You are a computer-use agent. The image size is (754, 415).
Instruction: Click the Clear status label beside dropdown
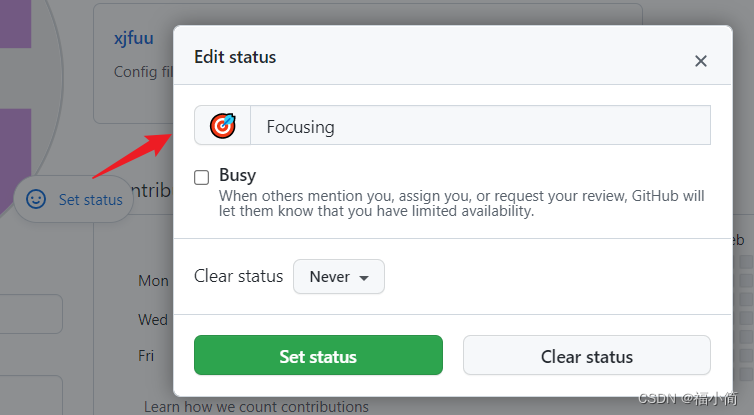[239, 276]
